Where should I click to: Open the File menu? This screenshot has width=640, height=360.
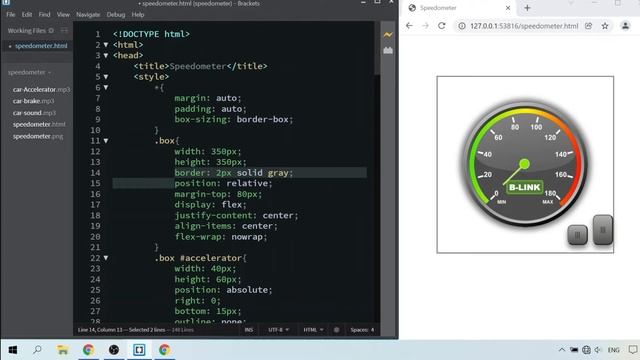11,14
